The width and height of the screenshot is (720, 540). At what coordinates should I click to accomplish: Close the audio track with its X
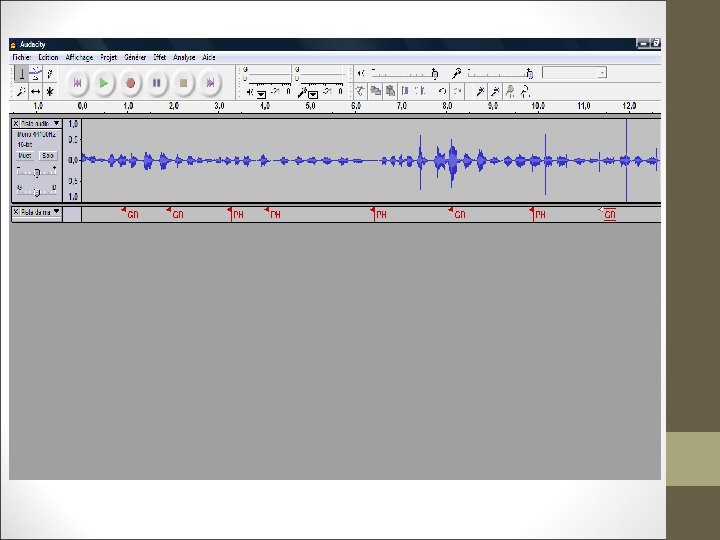(x=16, y=123)
